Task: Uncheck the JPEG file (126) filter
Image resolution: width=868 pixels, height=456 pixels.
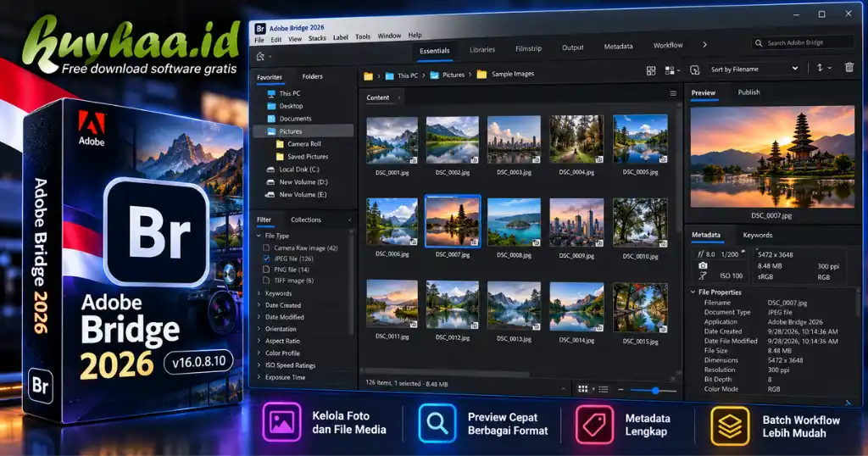Action: [x=267, y=259]
